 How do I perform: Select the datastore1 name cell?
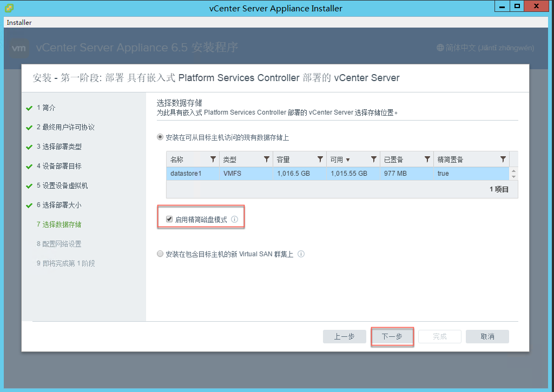click(x=193, y=174)
